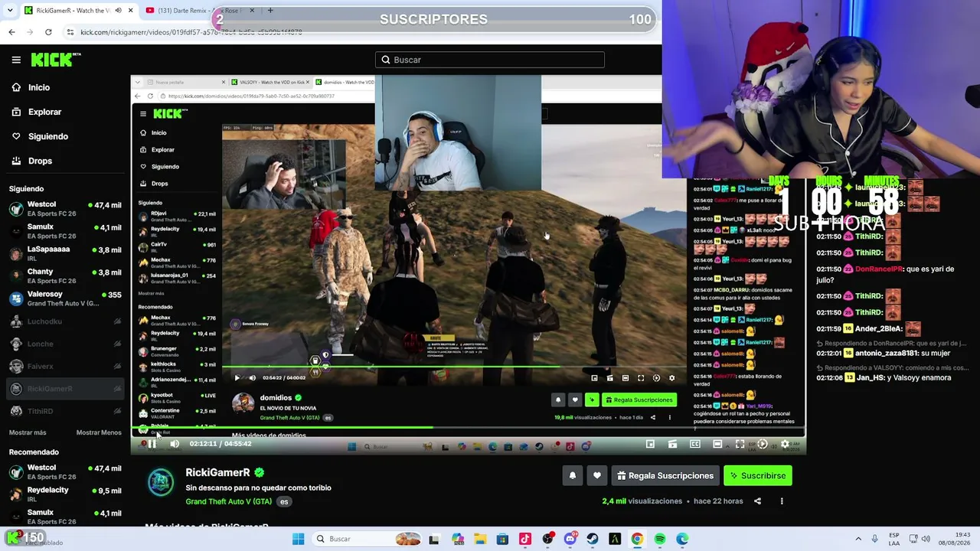Open Spotify from the taskbar
Image resolution: width=980 pixels, height=551 pixels.
click(660, 539)
